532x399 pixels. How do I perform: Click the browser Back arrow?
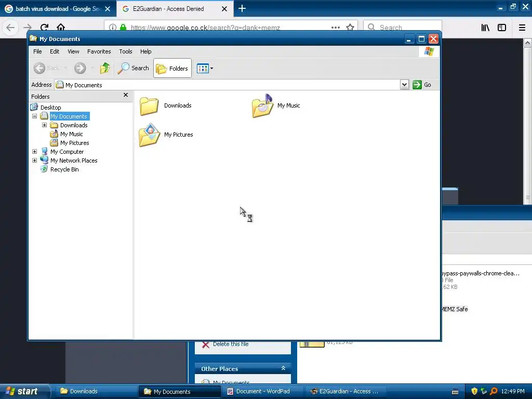point(10,27)
